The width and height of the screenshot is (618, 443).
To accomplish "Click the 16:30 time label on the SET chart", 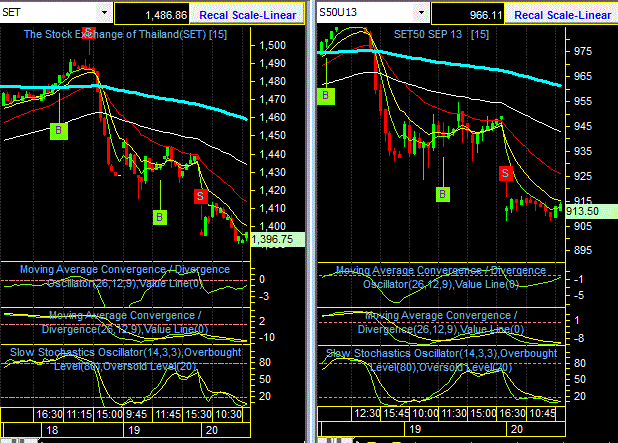I will point(49,415).
